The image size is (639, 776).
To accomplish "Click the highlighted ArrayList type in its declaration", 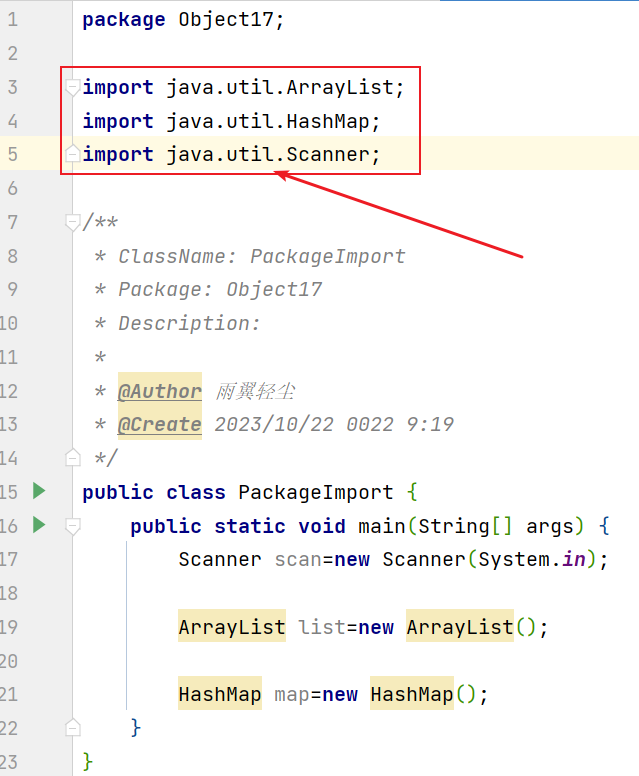I will click(232, 627).
